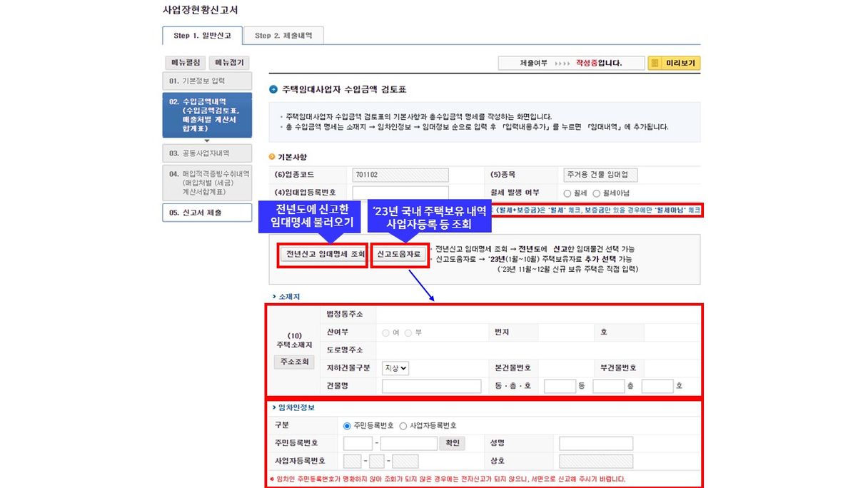Click 전년신고 임대명세 조회 button
The image size is (868, 488).
point(325,254)
